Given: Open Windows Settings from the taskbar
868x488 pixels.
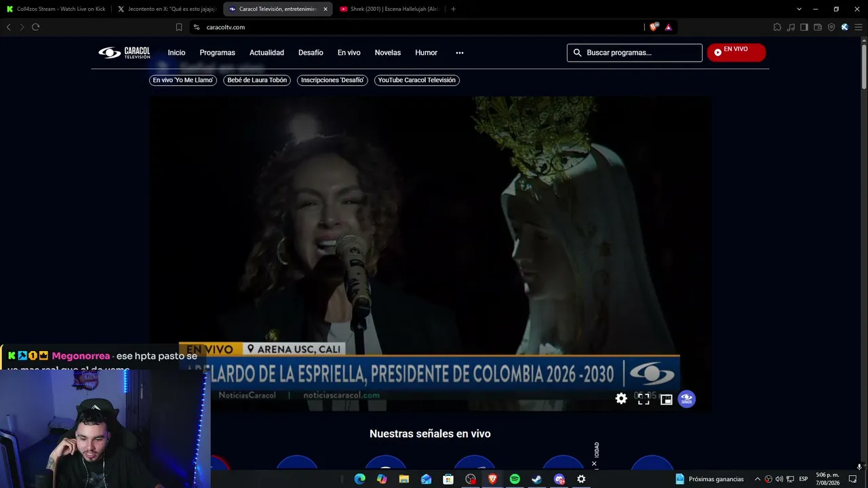Looking at the screenshot, I should pyautogui.click(x=581, y=479).
